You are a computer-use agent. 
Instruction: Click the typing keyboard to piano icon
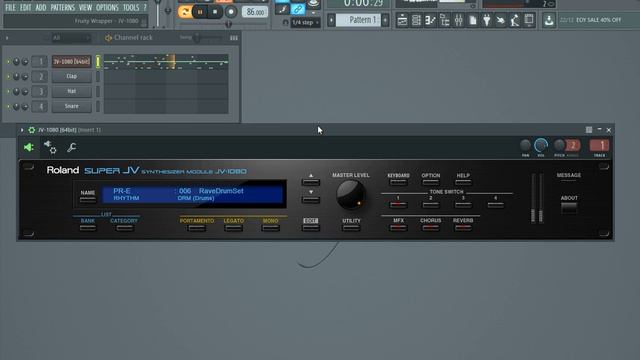pos(282,9)
